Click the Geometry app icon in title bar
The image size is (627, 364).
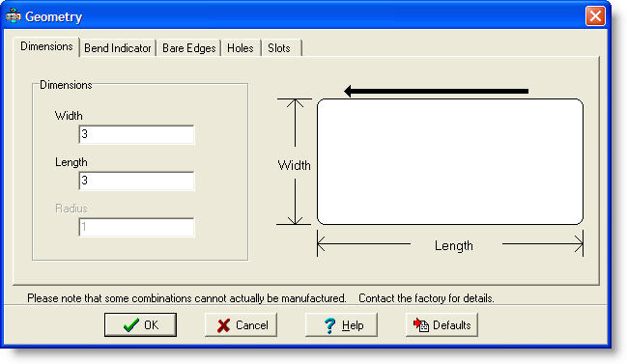coord(13,16)
